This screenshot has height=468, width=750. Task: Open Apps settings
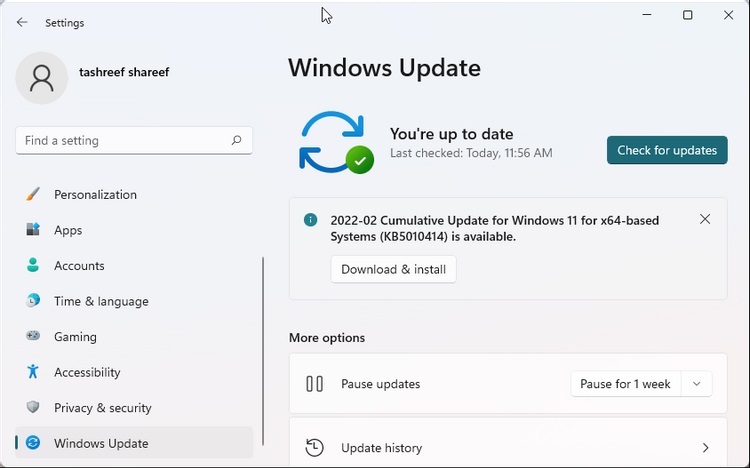tap(134, 230)
